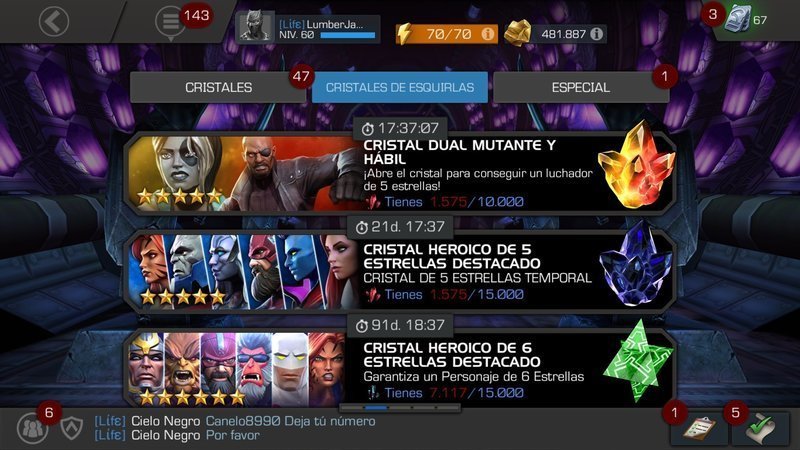The image size is (800, 450).
Task: Tap the green 6-star crystal image
Action: click(638, 361)
